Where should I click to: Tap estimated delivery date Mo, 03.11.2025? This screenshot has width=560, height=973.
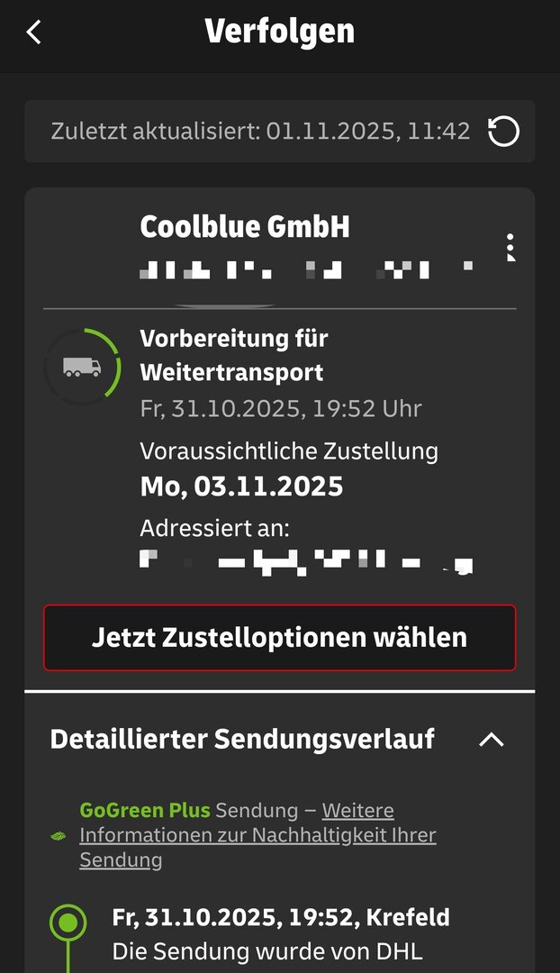click(241, 487)
